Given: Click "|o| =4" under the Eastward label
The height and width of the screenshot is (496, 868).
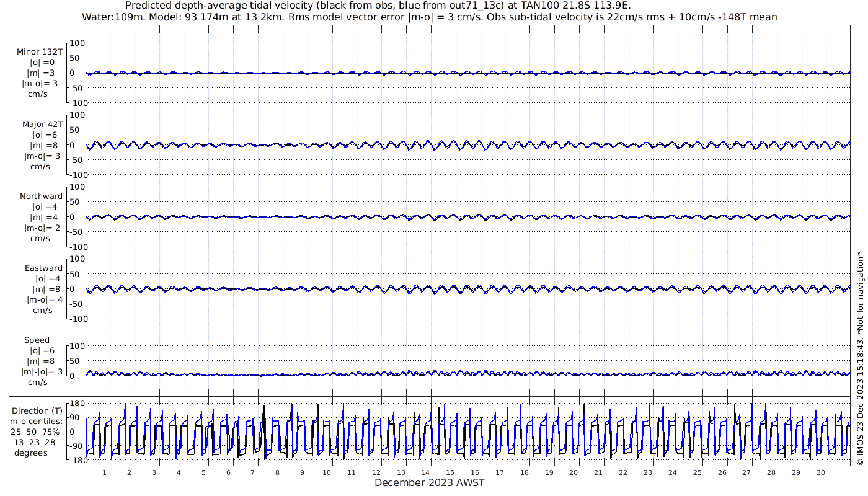Looking at the screenshot, I should click(x=47, y=279).
